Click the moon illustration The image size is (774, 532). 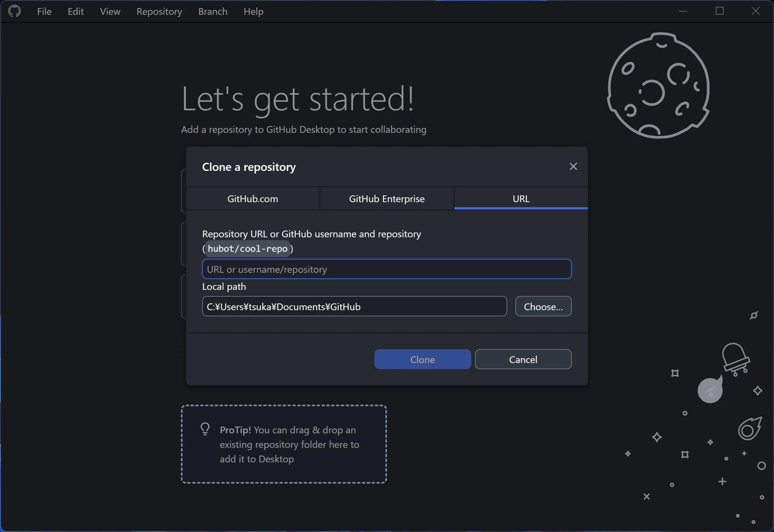[658, 86]
